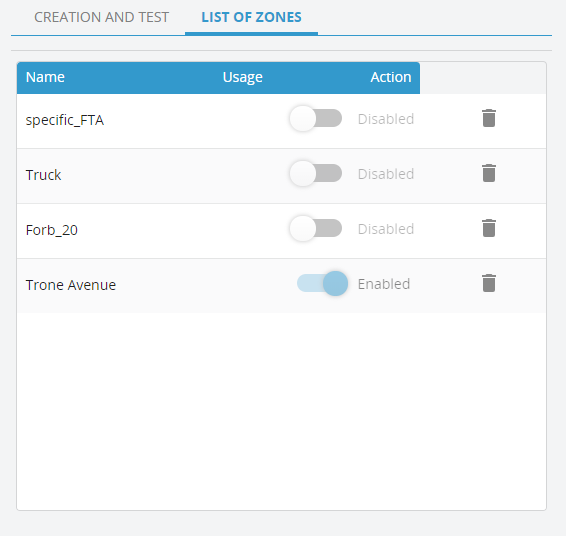Remove the Forb_20 zone via trash icon
The width and height of the screenshot is (566, 536).
point(489,228)
